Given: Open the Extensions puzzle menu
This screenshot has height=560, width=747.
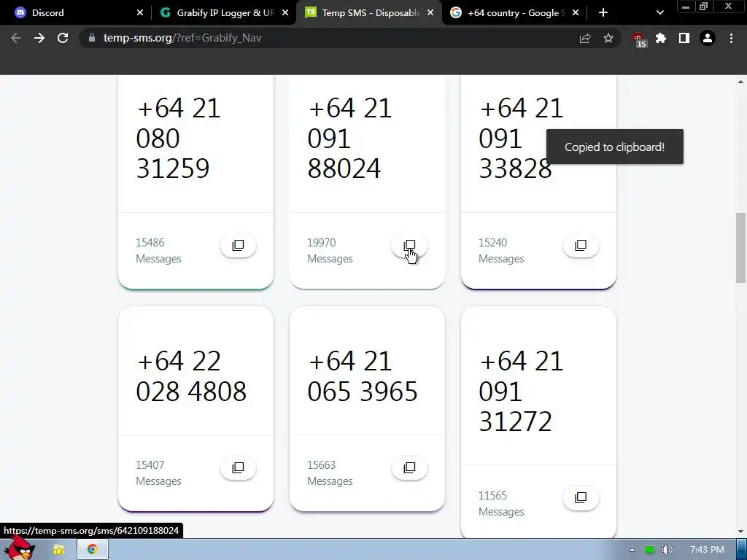Looking at the screenshot, I should [x=661, y=38].
